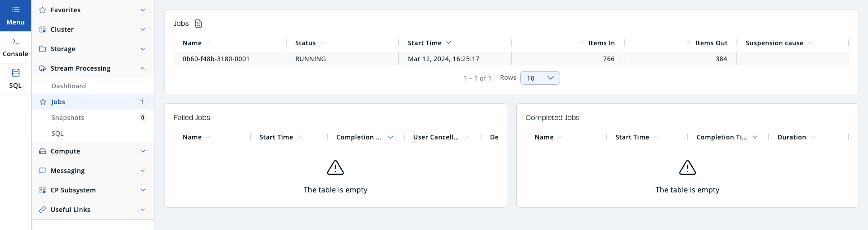This screenshot has height=230, width=868.
Task: Click the Favorites star icon
Action: tap(42, 10)
